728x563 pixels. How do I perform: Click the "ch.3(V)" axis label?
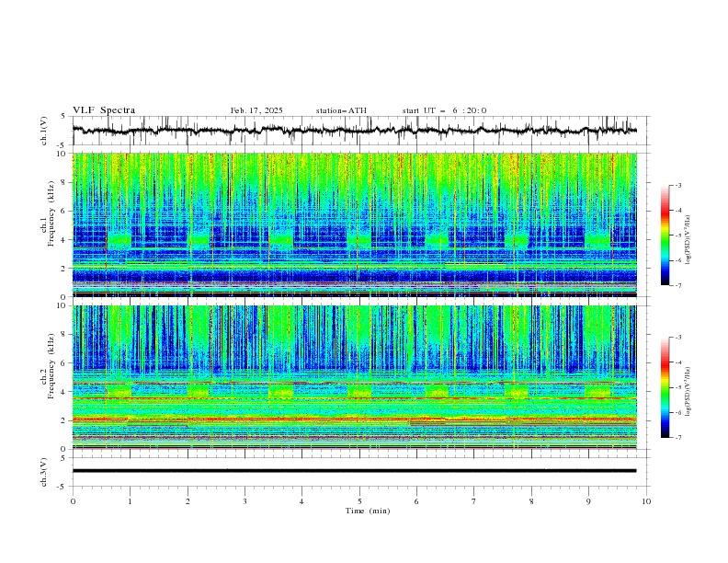pyautogui.click(x=44, y=472)
